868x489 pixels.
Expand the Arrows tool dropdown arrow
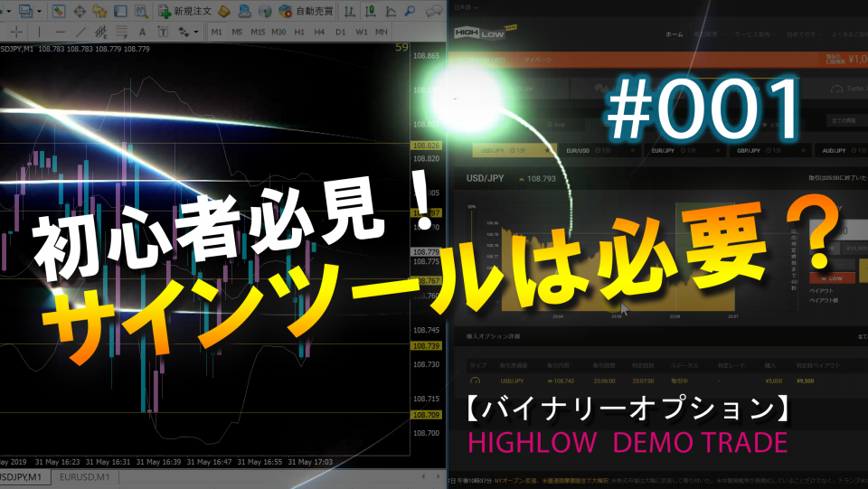(196, 32)
